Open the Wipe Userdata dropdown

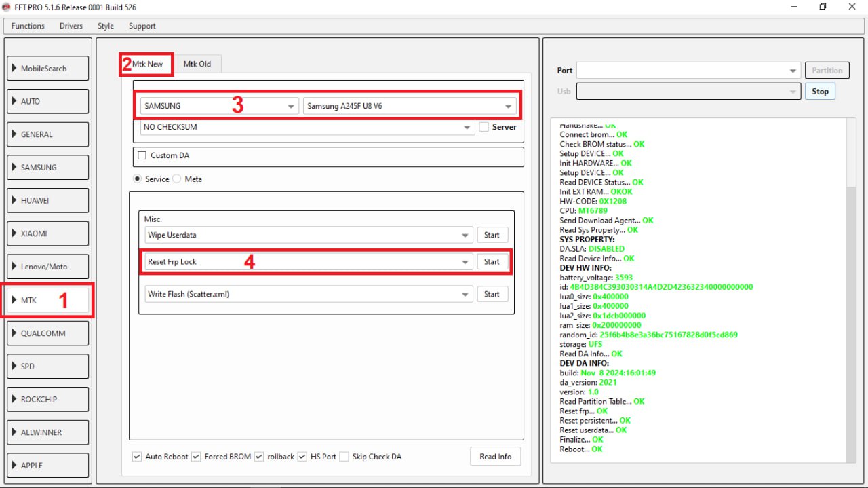[309, 235]
